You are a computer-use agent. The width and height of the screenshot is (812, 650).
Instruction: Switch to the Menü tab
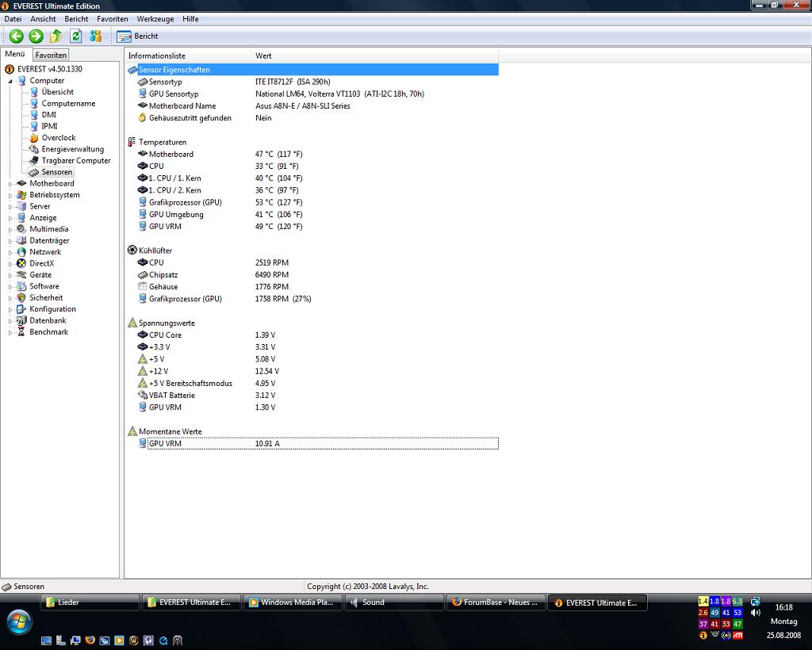pyautogui.click(x=15, y=54)
